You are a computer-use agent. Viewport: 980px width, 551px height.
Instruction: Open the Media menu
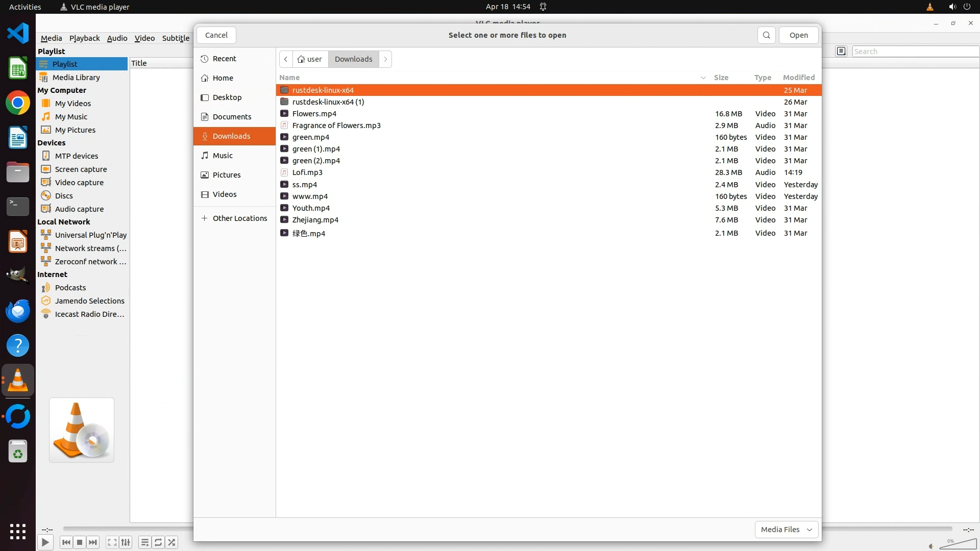pyautogui.click(x=51, y=38)
